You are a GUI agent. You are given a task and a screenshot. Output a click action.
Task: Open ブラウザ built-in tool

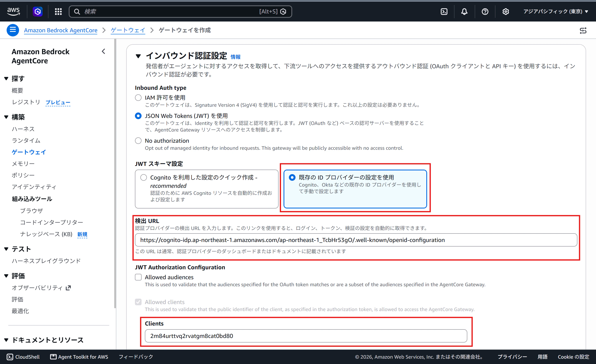[x=31, y=211]
